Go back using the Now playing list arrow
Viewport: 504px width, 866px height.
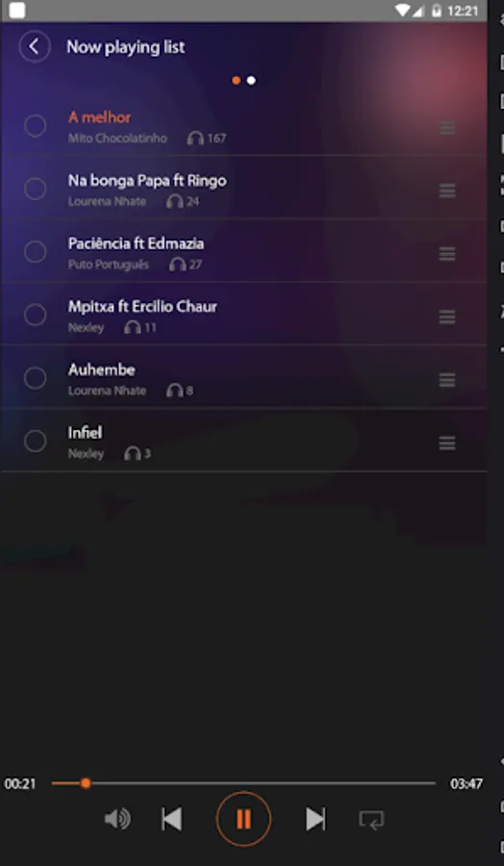point(35,46)
